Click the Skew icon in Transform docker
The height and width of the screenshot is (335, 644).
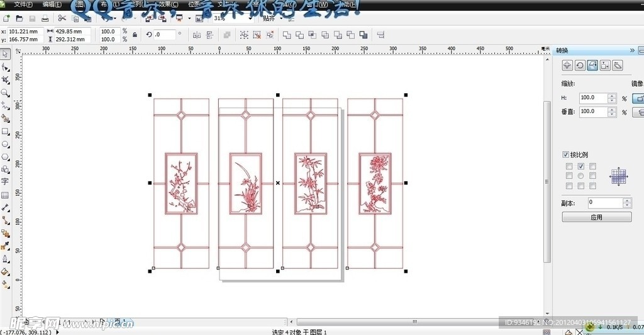point(618,65)
